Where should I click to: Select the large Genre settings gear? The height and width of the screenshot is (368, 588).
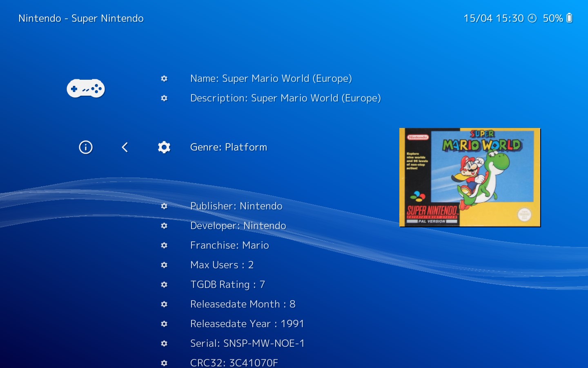[164, 147]
